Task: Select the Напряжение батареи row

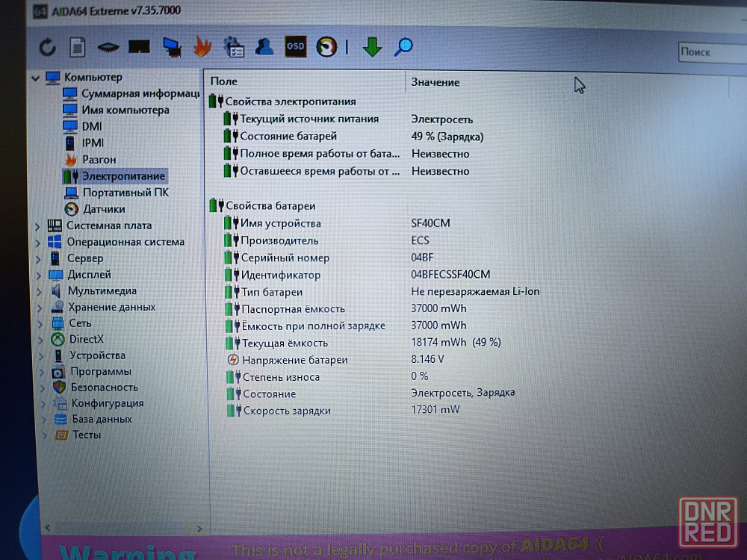Action: (x=294, y=360)
